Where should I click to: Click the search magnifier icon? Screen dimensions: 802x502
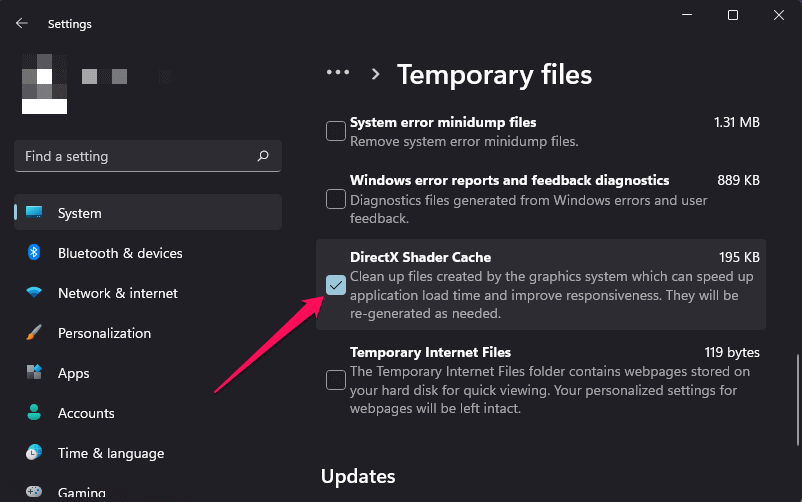pyautogui.click(x=263, y=156)
